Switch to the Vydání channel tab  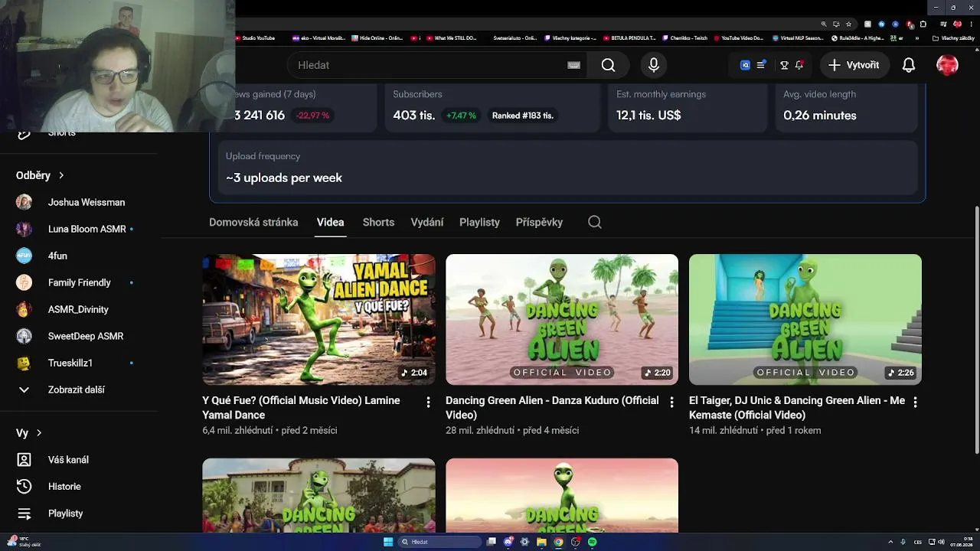[x=427, y=222]
